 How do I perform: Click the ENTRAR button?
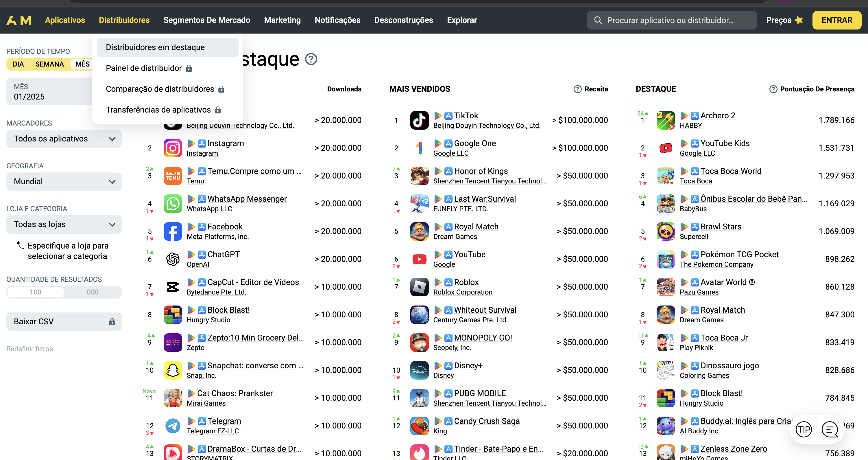[x=837, y=20]
